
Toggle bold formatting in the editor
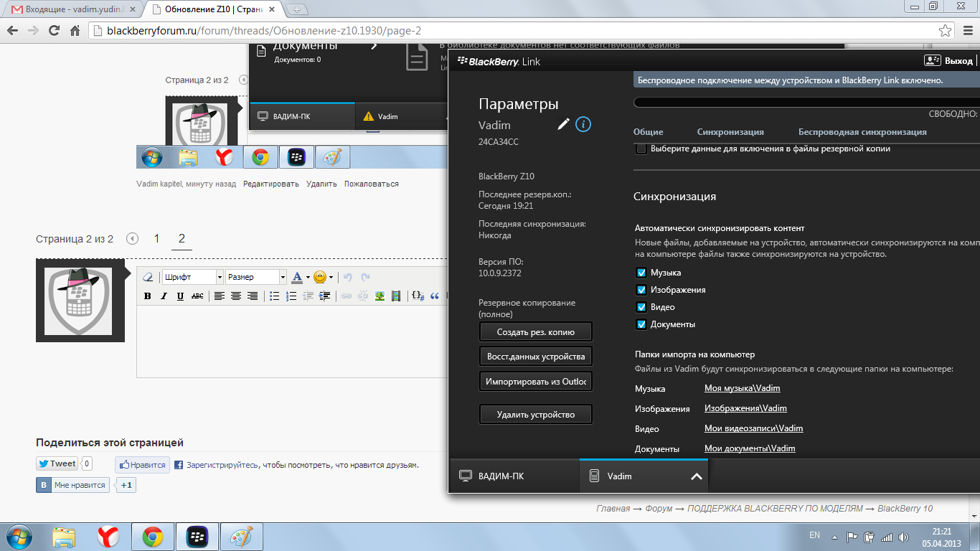point(147,296)
